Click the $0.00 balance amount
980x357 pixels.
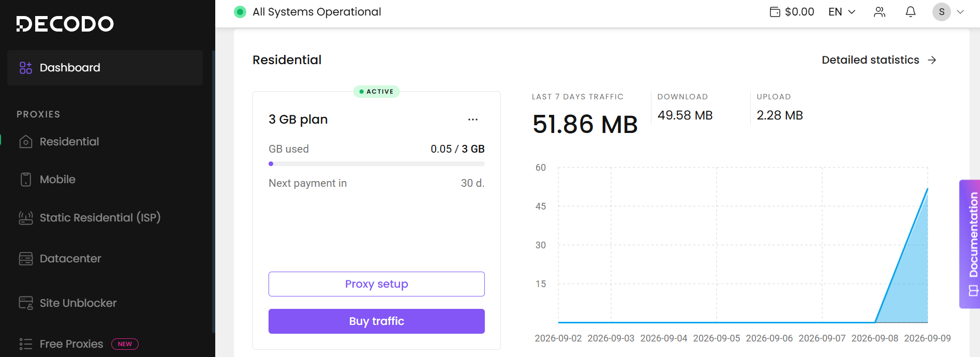coord(799,12)
